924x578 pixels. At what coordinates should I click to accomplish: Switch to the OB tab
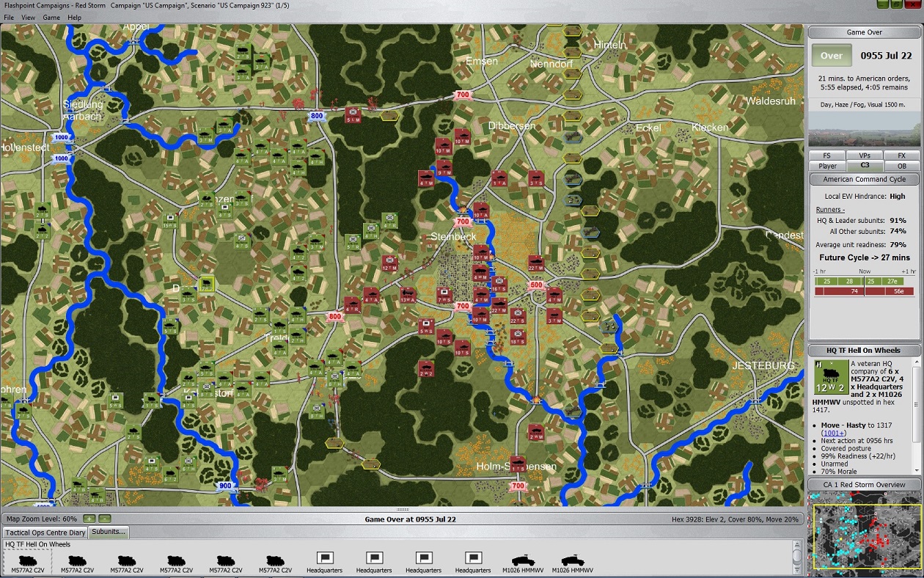(902, 166)
